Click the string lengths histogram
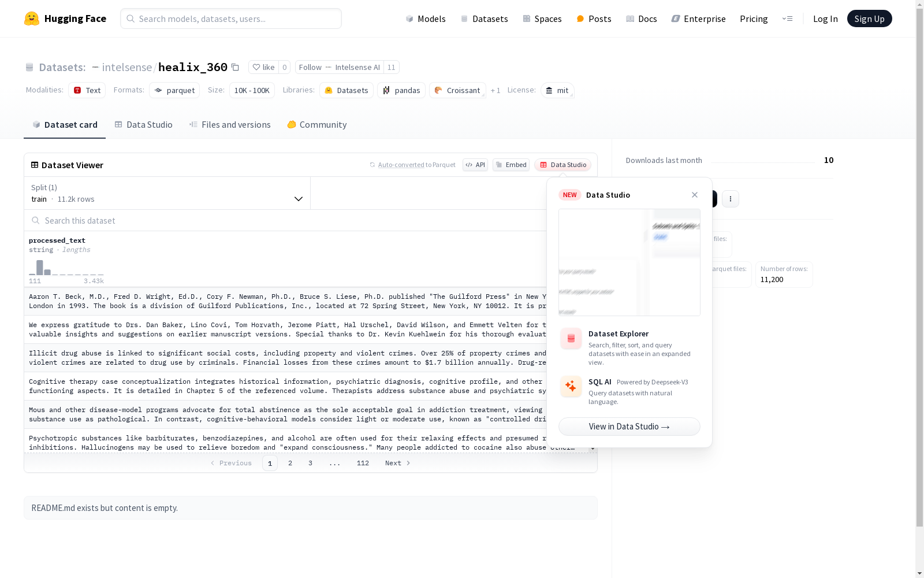Screen dimensions: 924x578 pos(66,267)
